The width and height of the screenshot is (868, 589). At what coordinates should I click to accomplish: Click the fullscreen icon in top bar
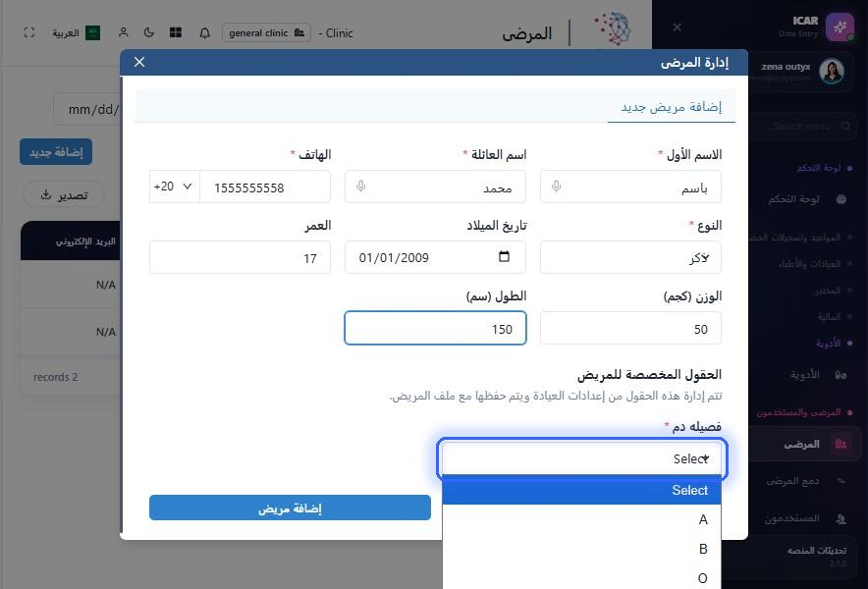click(x=29, y=32)
